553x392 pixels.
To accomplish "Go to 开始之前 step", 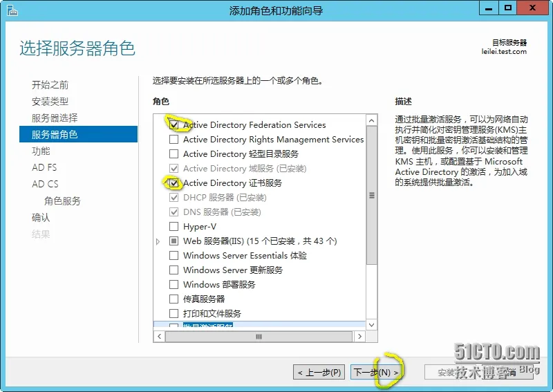I will pyautogui.click(x=50, y=84).
